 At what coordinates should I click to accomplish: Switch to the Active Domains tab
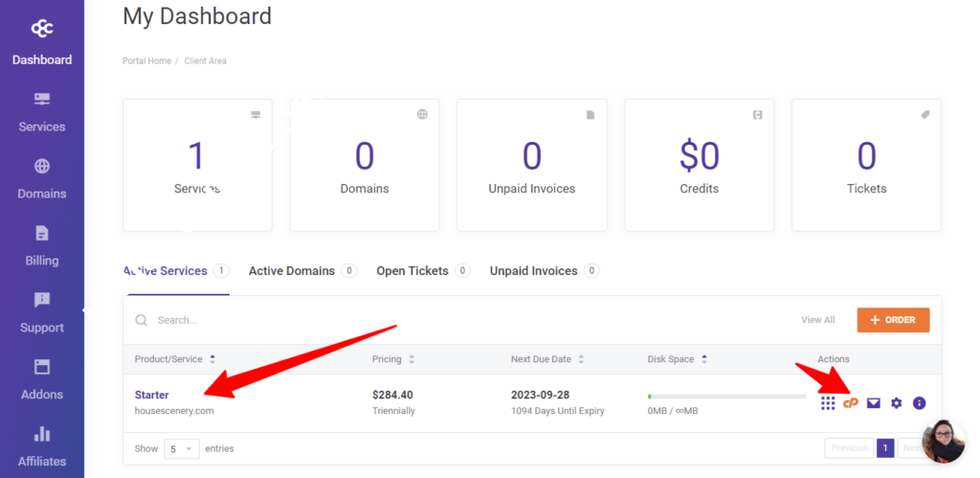(x=292, y=271)
